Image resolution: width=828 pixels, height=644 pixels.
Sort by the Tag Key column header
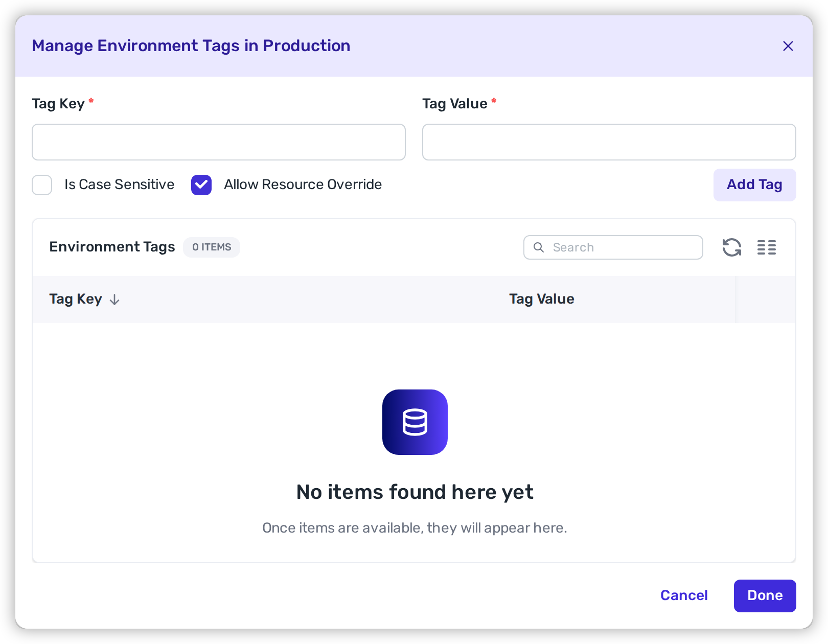(76, 299)
